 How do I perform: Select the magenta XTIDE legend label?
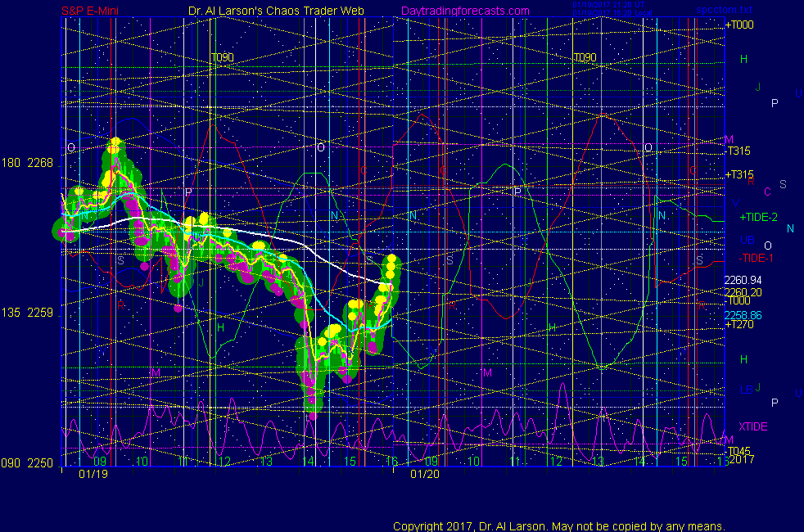click(753, 426)
